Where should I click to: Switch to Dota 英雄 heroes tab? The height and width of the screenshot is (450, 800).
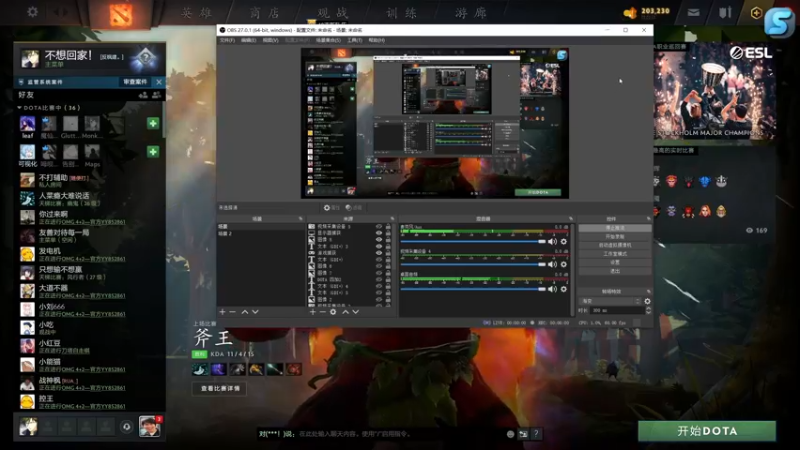point(196,13)
